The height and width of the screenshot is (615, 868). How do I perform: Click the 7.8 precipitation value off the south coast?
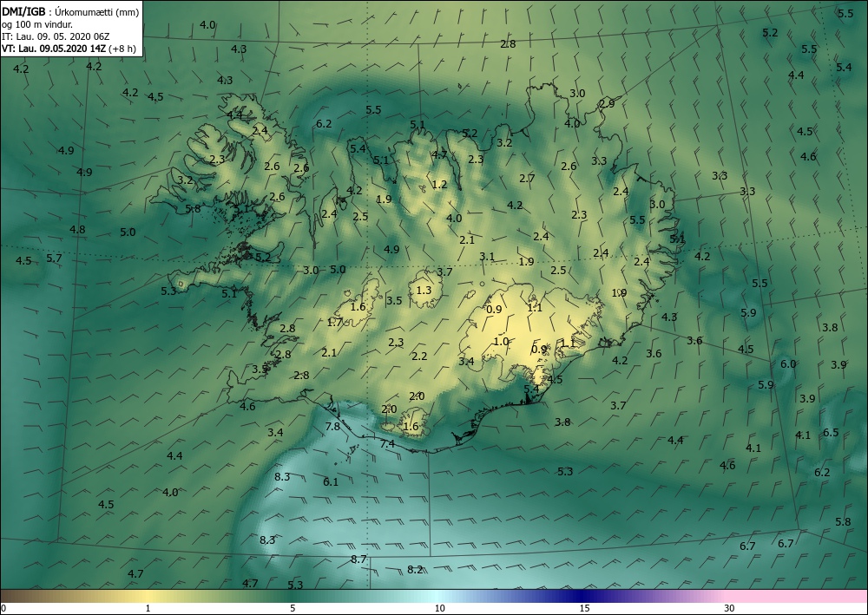[332, 427]
